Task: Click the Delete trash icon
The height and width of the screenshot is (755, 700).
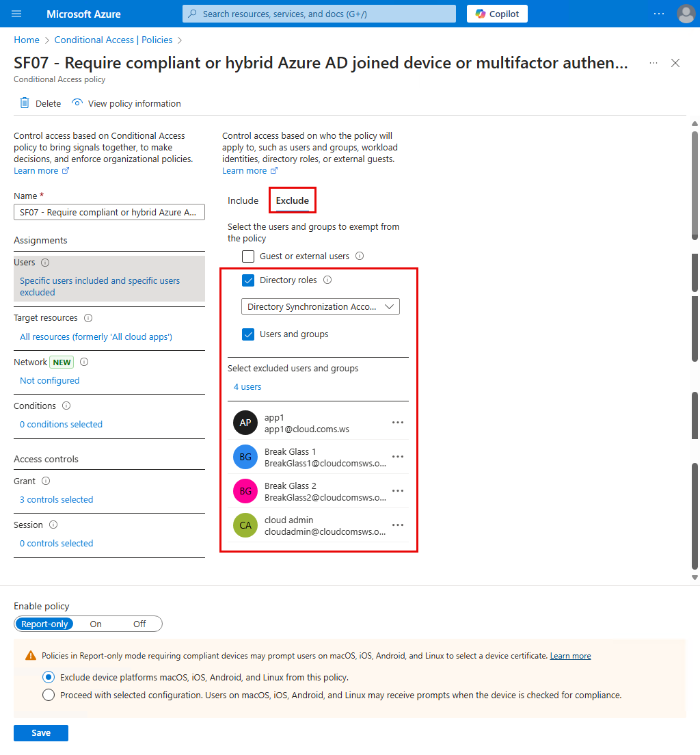Action: (x=25, y=103)
